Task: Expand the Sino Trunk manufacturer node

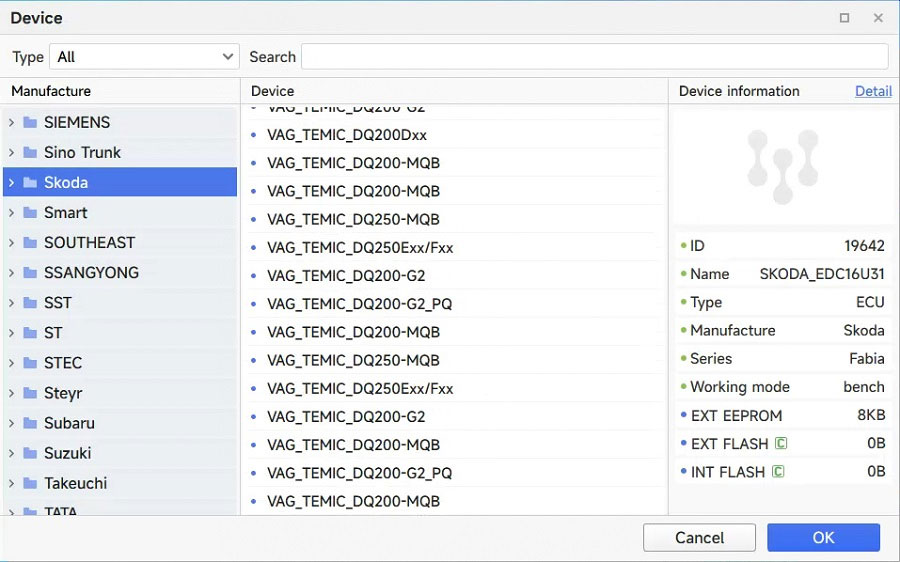Action: click(11, 153)
